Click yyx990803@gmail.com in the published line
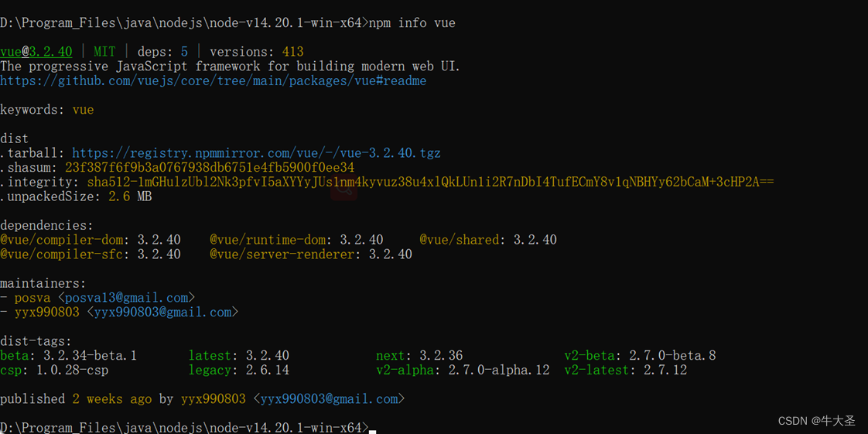 tap(329, 398)
